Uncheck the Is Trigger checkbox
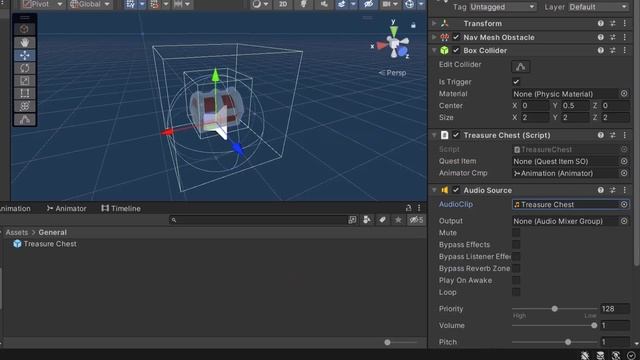Viewport: 640px width, 360px height. (x=516, y=82)
